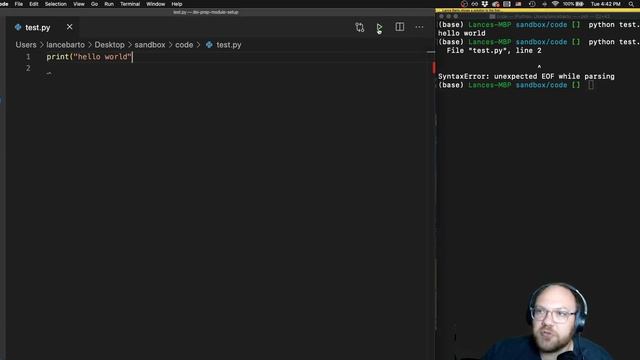The height and width of the screenshot is (360, 640).
Task: Click the code breadcrumb
Action: (184, 45)
